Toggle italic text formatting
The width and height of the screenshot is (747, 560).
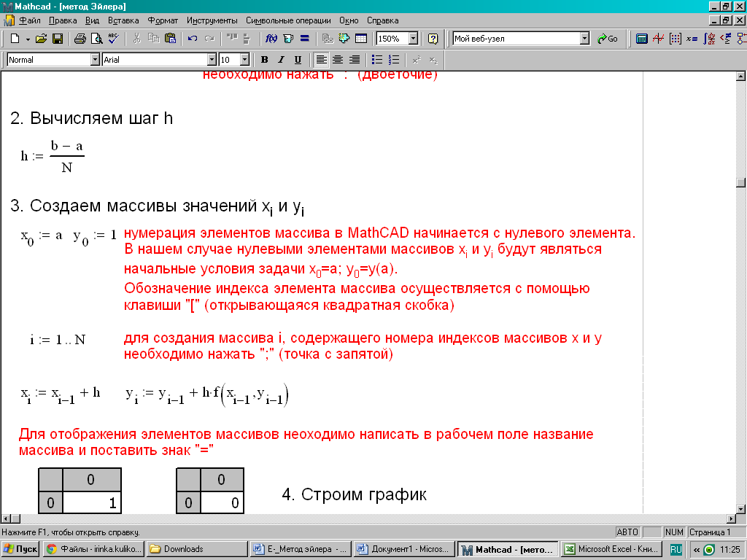[x=281, y=60]
